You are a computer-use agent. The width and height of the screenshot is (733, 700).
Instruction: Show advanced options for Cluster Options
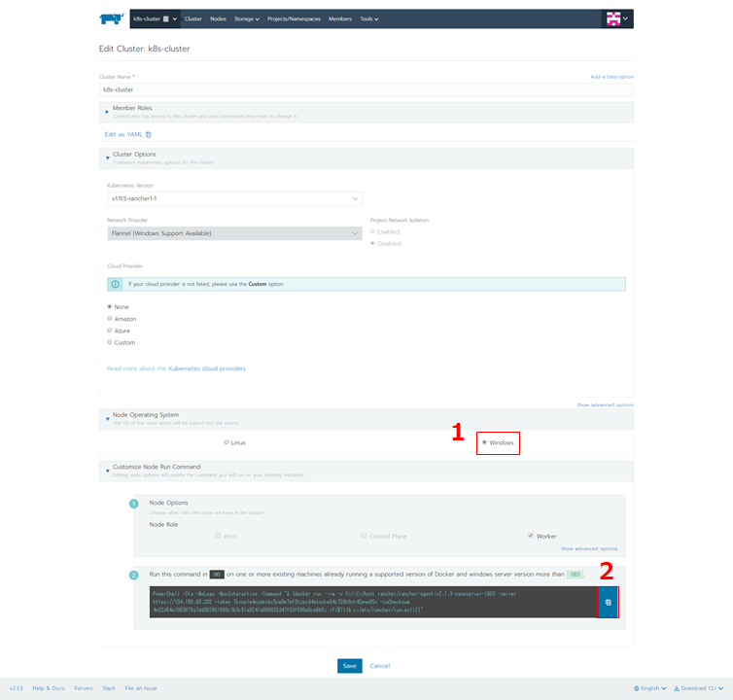pos(605,405)
